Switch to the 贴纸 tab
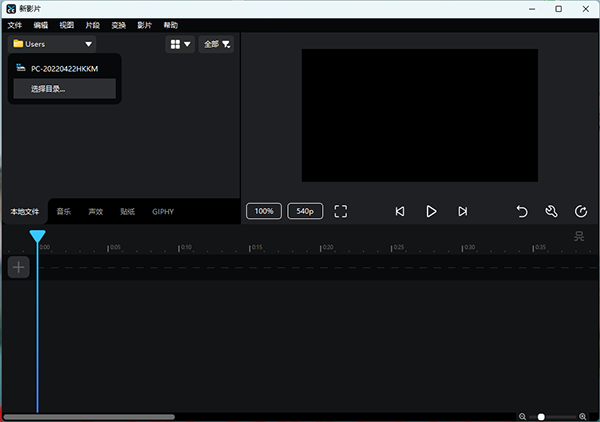The image size is (600, 422). (x=127, y=212)
